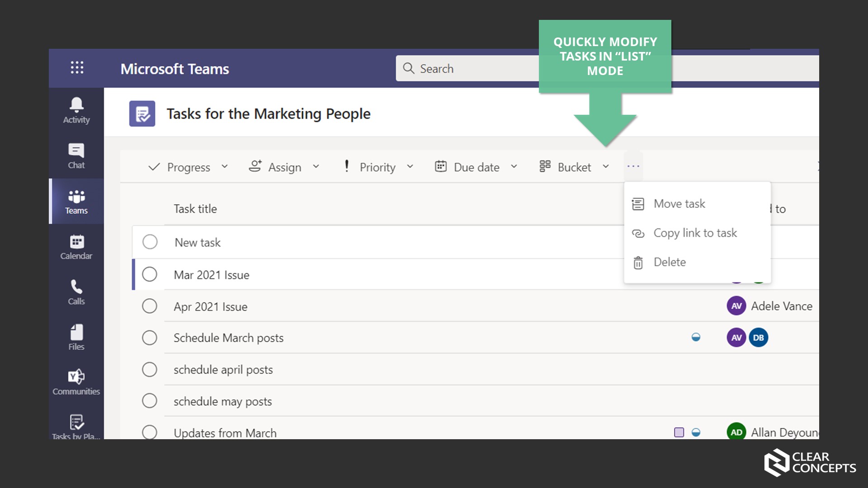Screen dimensions: 868x488
Task: Open the schedule april posts task
Action: (223, 370)
